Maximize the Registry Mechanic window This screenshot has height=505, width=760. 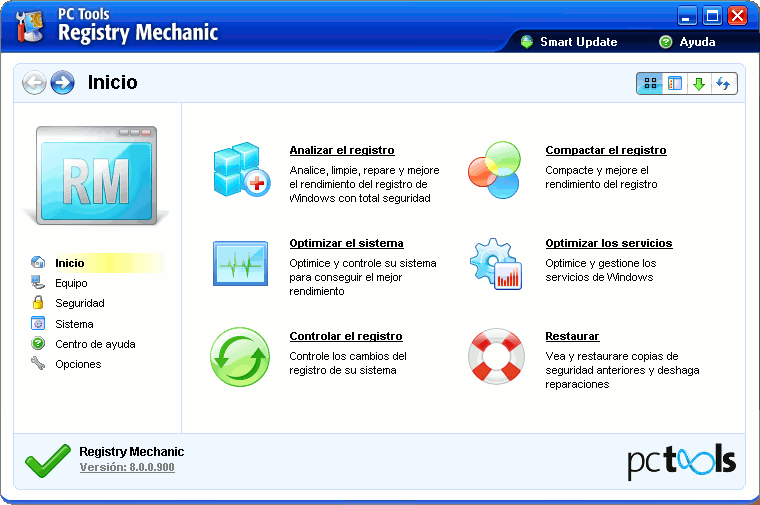pyautogui.click(x=712, y=16)
